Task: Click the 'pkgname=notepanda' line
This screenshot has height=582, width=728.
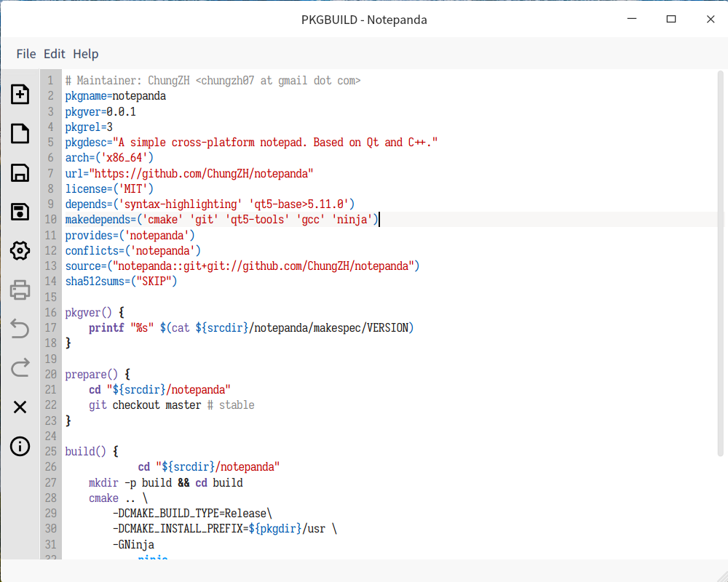Action: pyautogui.click(x=116, y=96)
